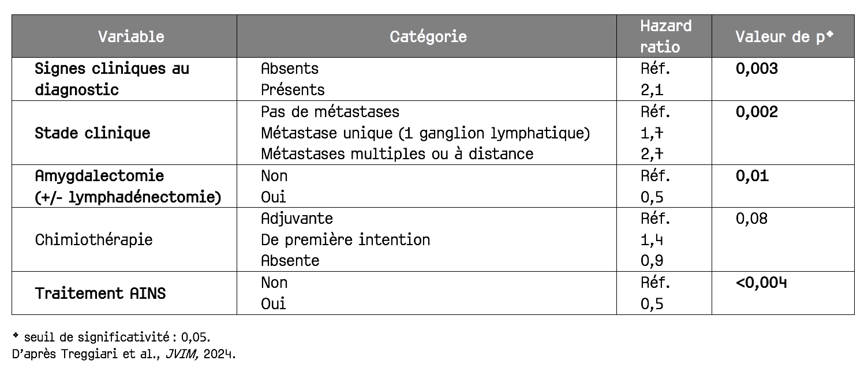Select the "Absents" category entry
Viewport: 868px width, 379px height.
pyautogui.click(x=290, y=69)
